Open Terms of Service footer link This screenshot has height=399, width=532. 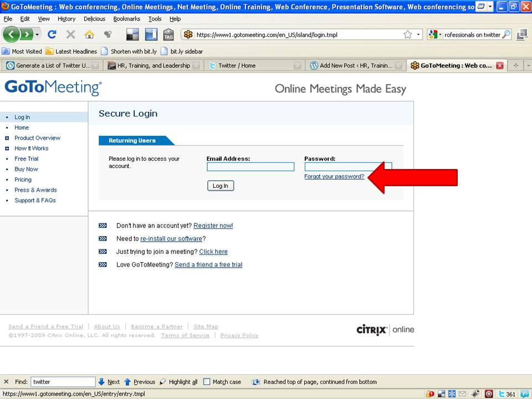185,335
